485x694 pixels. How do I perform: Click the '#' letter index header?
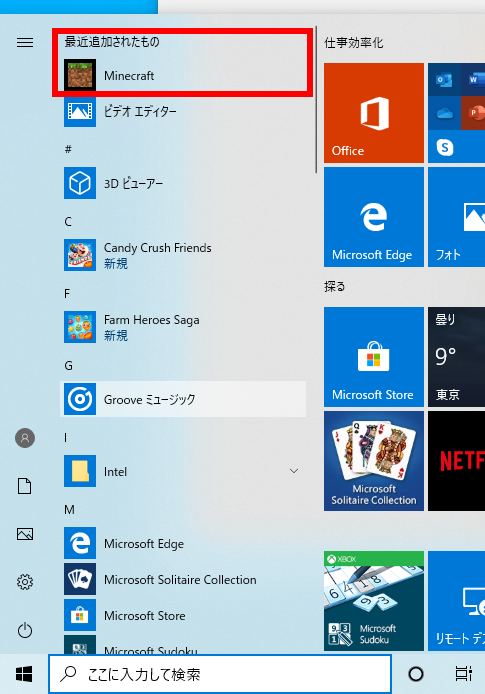pyautogui.click(x=68, y=149)
